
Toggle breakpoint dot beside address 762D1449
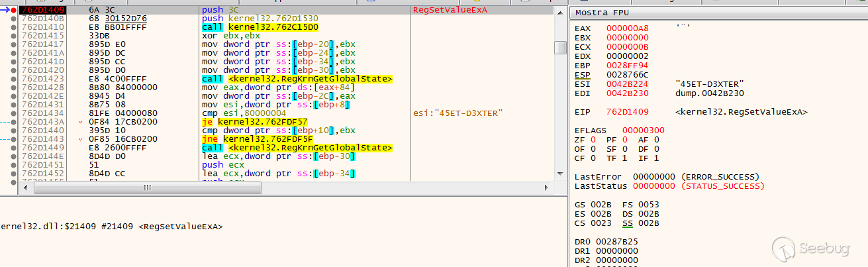coord(14,148)
